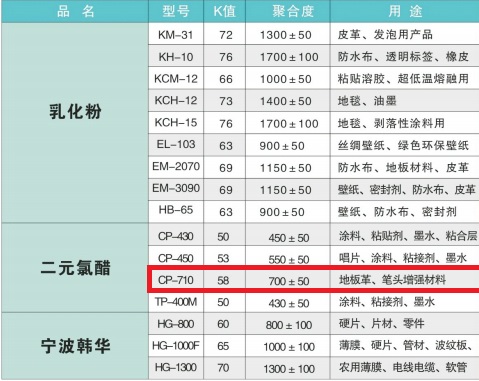Image resolution: width=479 pixels, height=381 pixels.
Task: Click K value 76 in KH-10 row
Action: pos(226,57)
